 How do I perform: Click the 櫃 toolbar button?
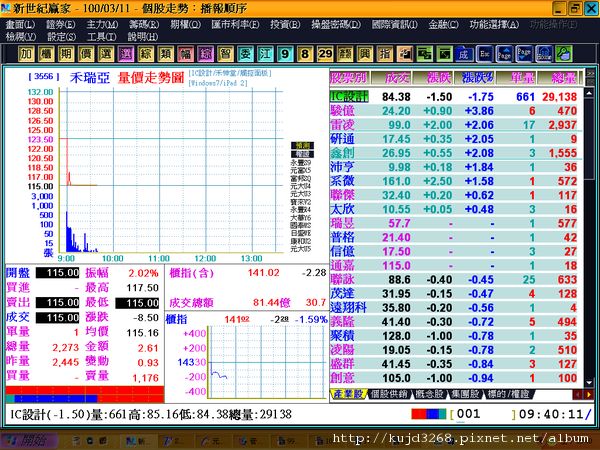[46, 54]
